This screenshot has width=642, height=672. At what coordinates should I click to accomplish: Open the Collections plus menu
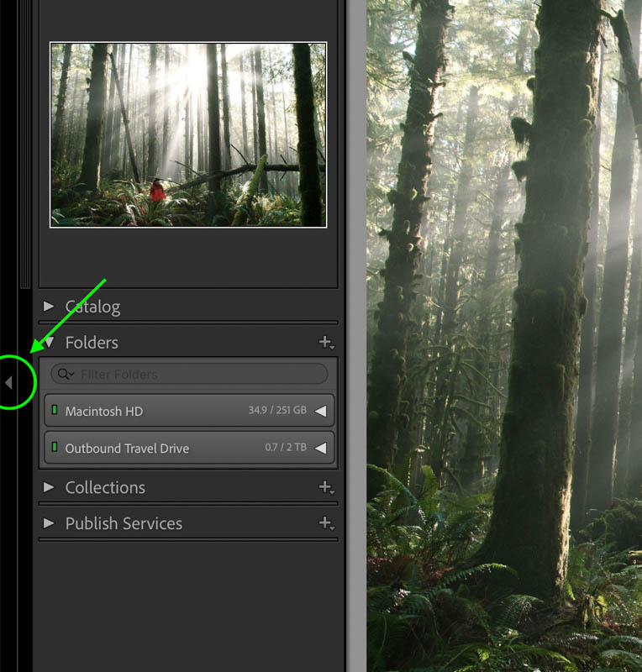tap(326, 487)
